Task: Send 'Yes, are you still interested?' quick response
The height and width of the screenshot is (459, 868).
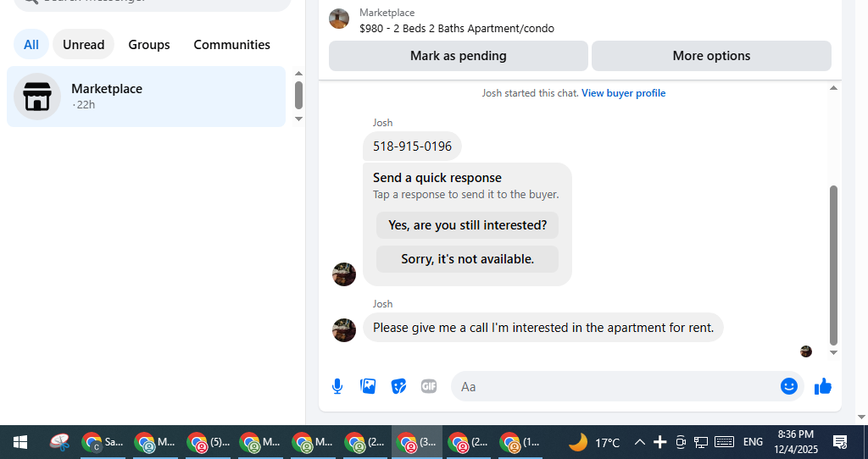Action: [x=467, y=225]
